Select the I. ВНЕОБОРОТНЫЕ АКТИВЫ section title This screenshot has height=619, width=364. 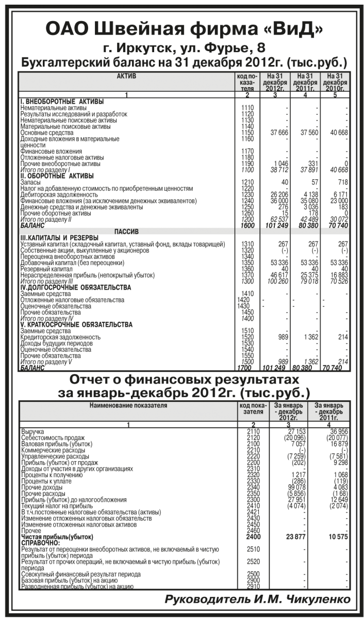tap(61, 101)
